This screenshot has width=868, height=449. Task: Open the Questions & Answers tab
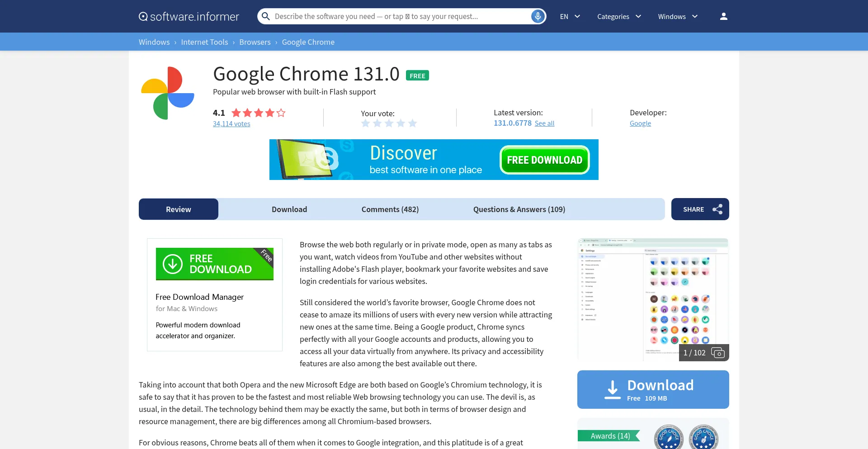coord(519,209)
